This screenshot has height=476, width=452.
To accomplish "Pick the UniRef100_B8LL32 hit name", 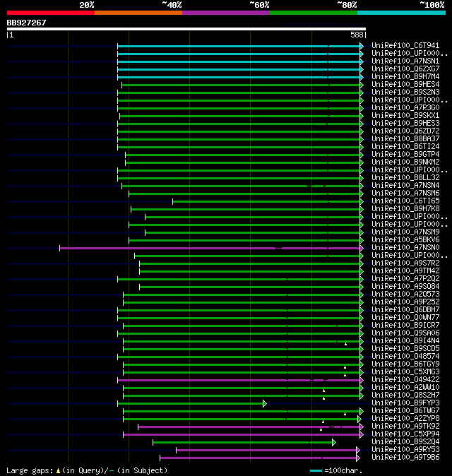I will (x=405, y=177).
